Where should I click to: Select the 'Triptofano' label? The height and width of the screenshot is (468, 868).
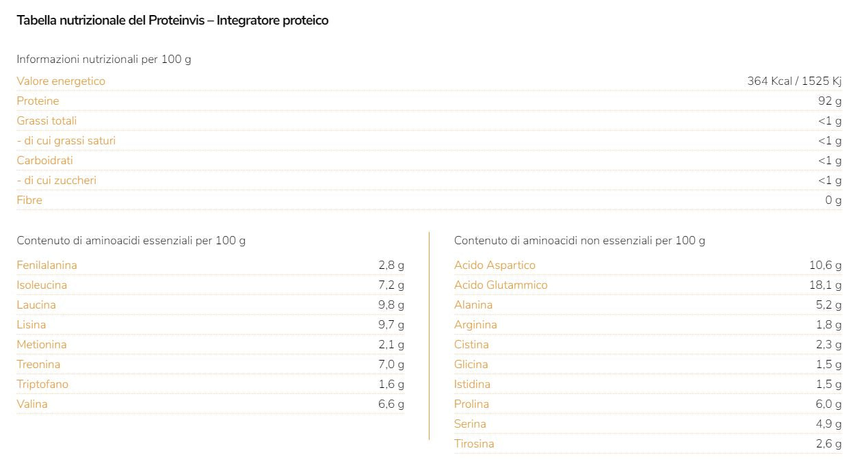coord(42,384)
